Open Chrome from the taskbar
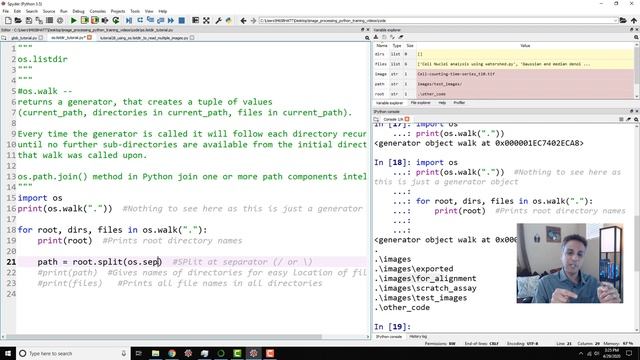Screen dimensions: 640x360 (x=172, y=353)
